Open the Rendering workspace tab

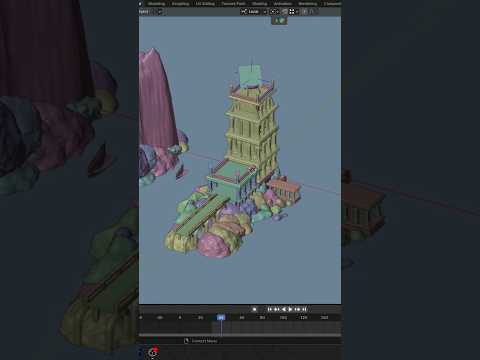[308, 4]
